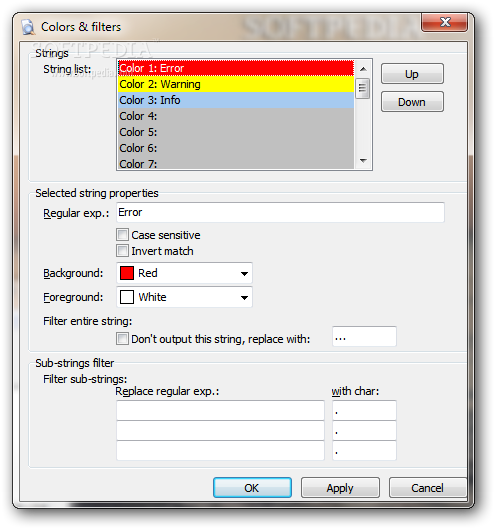Viewport: 495px width, 529px height.
Task: Click first with char field
Action: [x=364, y=411]
